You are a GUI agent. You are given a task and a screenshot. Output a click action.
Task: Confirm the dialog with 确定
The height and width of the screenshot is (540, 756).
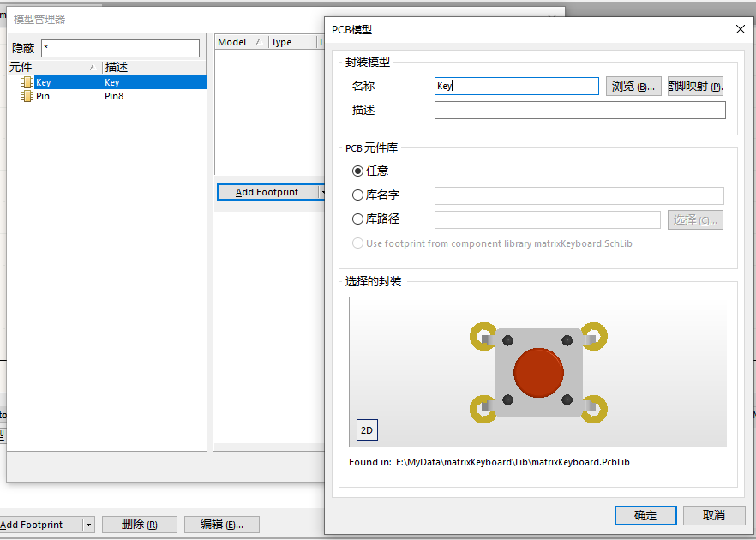(x=645, y=515)
